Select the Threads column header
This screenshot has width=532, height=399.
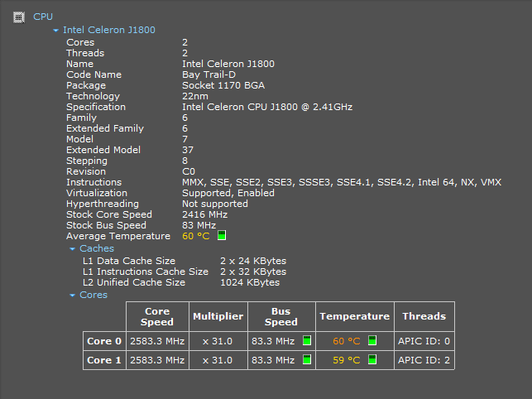(424, 316)
